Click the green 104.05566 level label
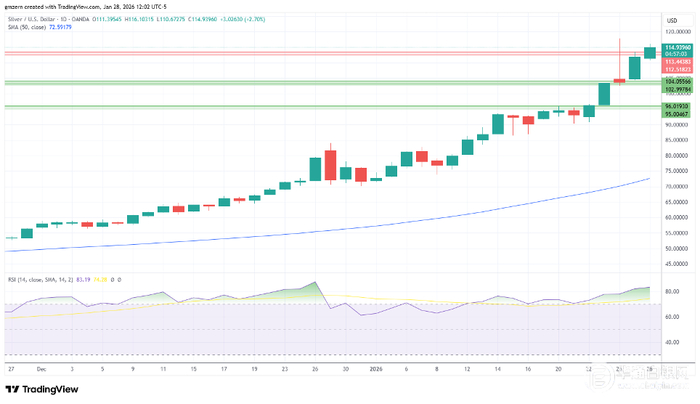Viewport: 700px width, 404px height. coord(678,82)
